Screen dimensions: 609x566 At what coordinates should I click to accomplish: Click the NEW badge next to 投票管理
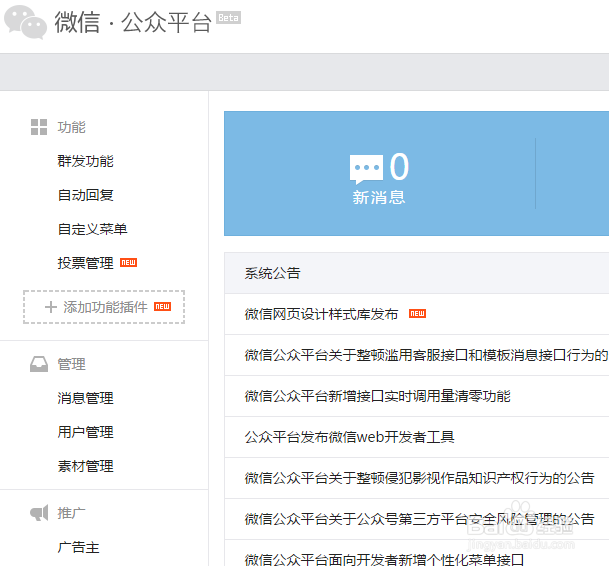[128, 263]
